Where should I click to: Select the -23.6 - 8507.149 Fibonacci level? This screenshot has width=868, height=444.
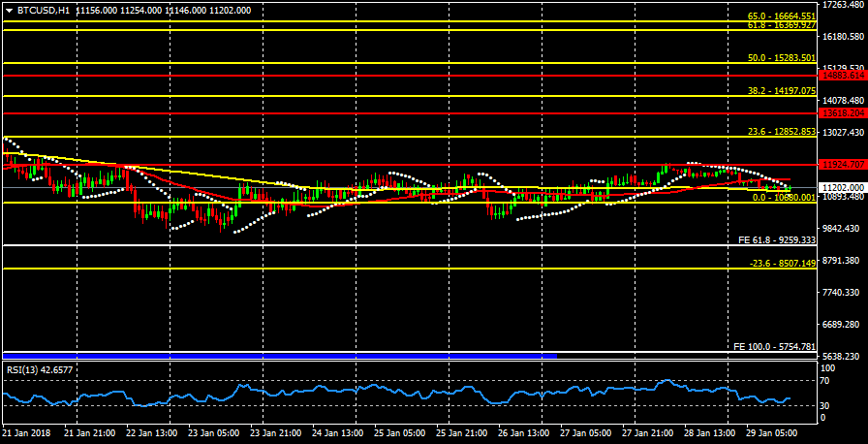point(783,263)
